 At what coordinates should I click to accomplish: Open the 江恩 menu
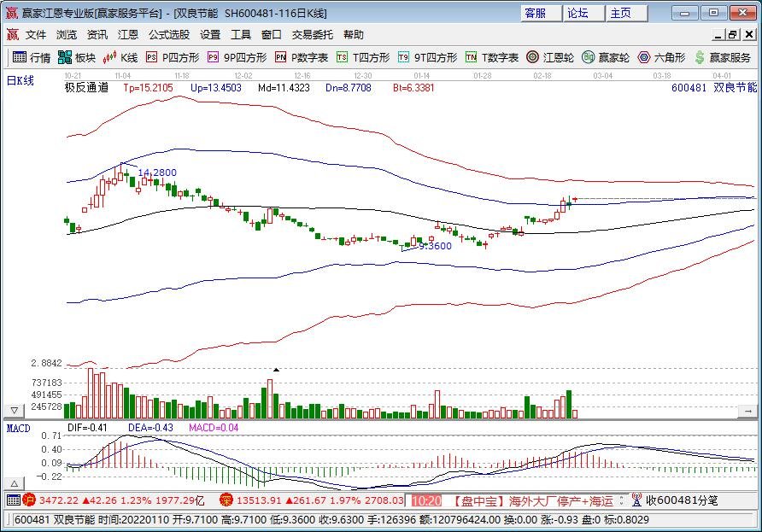[128, 34]
